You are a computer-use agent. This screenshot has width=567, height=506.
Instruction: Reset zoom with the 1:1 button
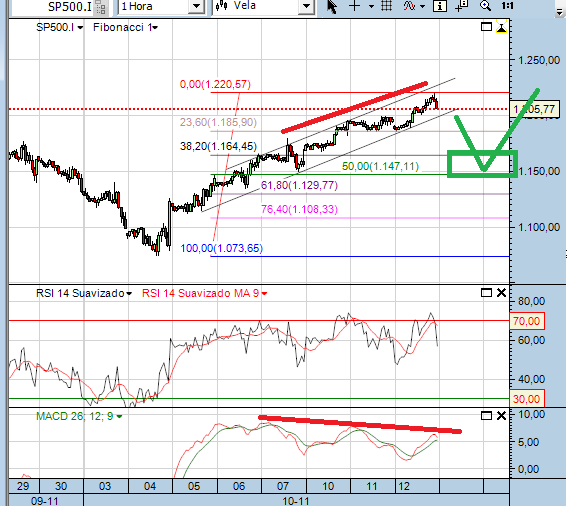point(507,6)
